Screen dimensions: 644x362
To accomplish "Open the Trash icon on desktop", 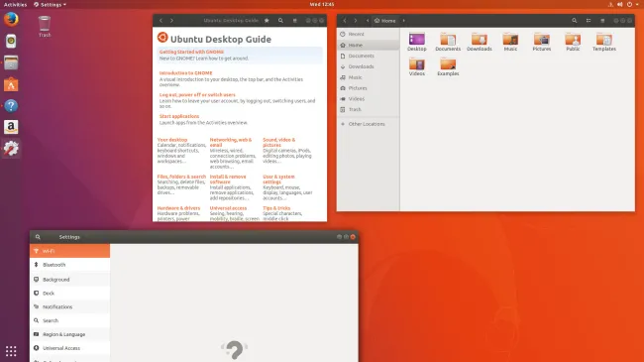I will coord(45,27).
